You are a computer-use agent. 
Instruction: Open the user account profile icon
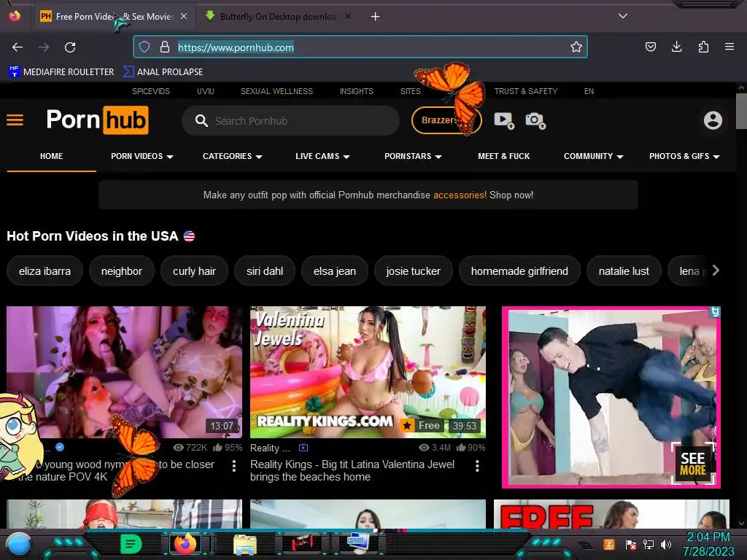(x=713, y=120)
